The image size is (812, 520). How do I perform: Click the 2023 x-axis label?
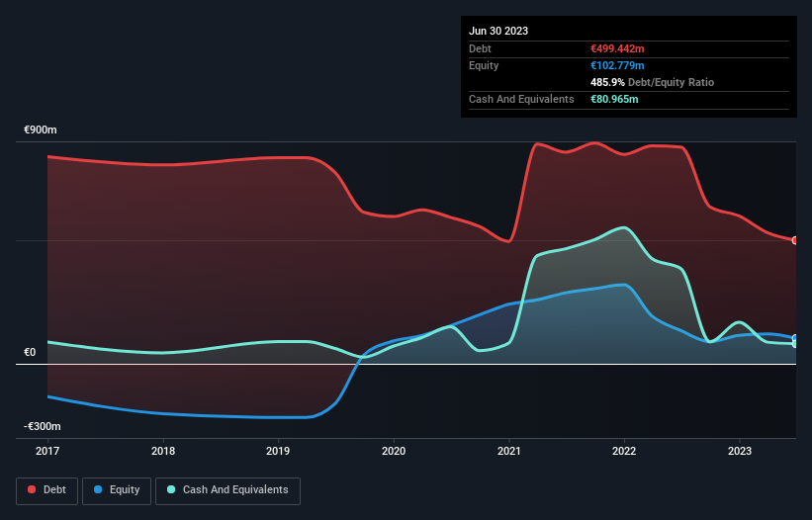pyautogui.click(x=740, y=451)
